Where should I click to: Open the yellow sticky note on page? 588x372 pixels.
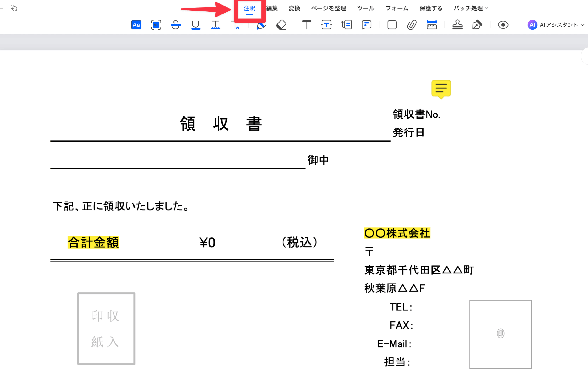441,88
